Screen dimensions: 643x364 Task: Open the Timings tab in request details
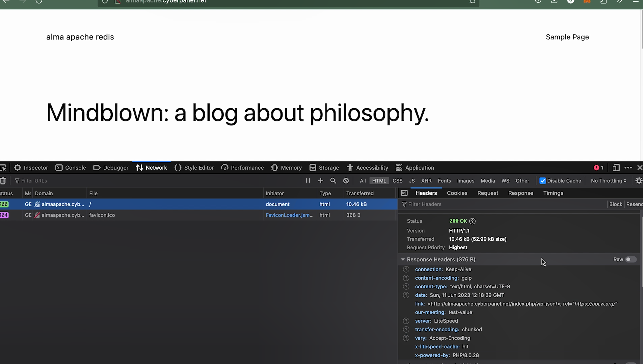pos(553,193)
